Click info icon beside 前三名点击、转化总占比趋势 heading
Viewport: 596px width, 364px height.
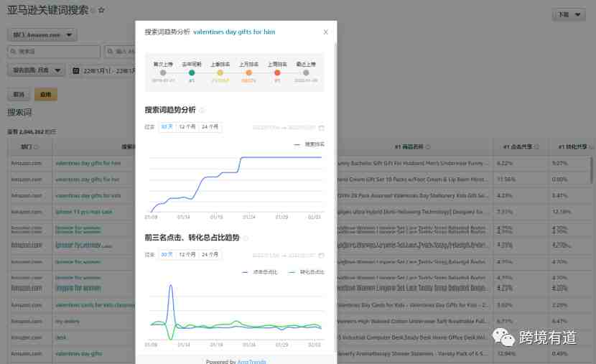(x=246, y=238)
